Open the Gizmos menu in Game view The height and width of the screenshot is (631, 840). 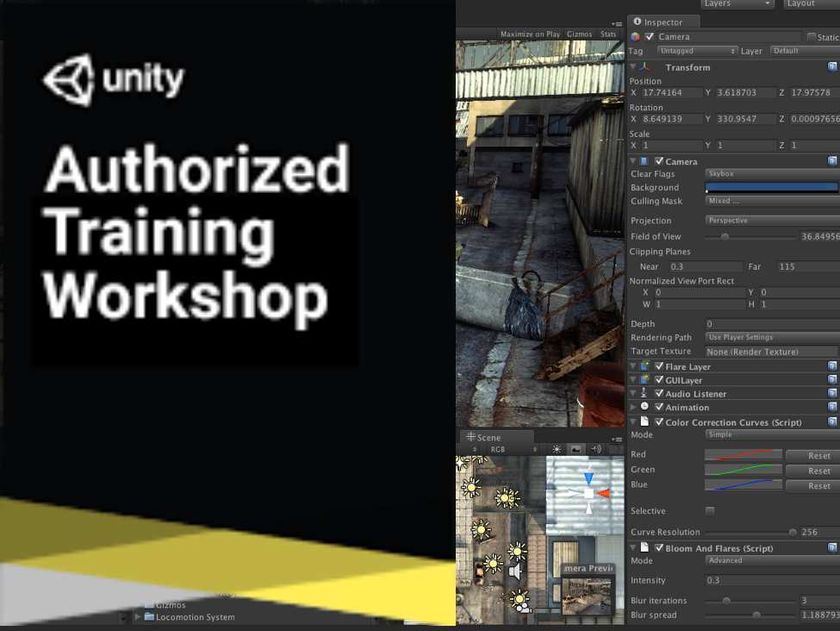tap(580, 34)
